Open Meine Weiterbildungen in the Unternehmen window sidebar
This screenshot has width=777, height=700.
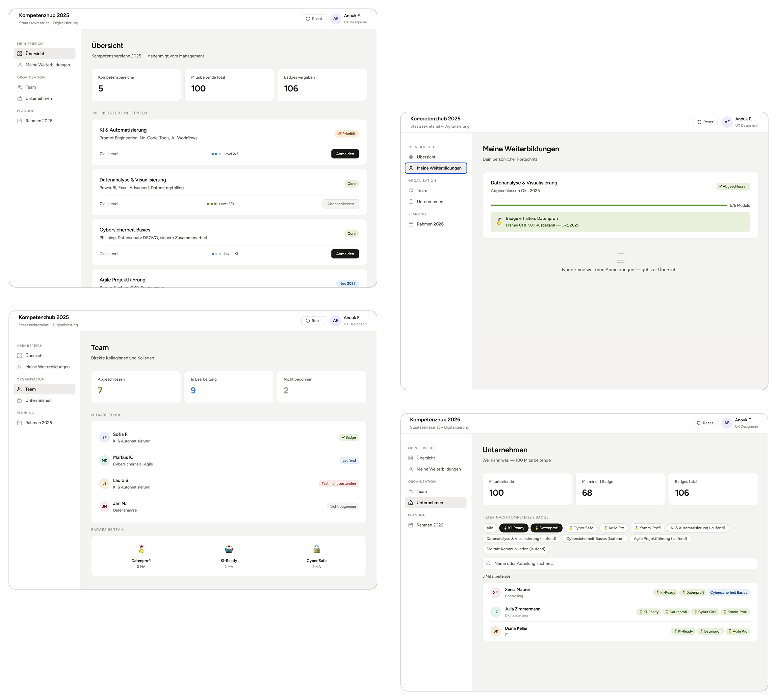[x=436, y=469]
